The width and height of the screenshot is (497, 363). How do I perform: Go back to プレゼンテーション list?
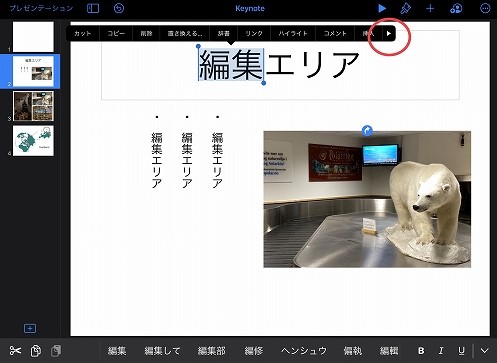pyautogui.click(x=41, y=8)
